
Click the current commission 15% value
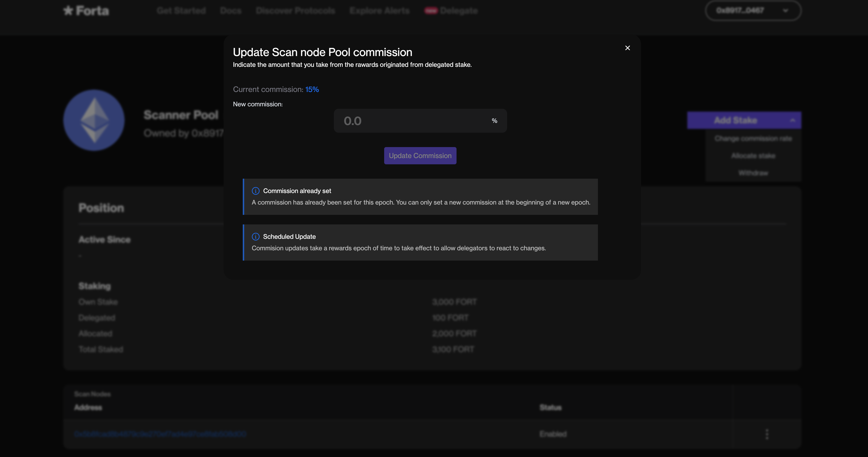(x=312, y=90)
